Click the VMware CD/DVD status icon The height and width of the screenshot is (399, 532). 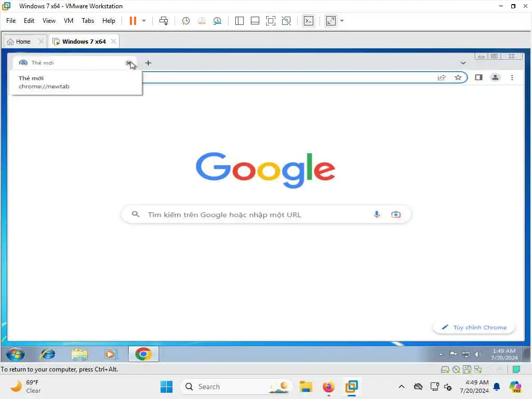456,369
